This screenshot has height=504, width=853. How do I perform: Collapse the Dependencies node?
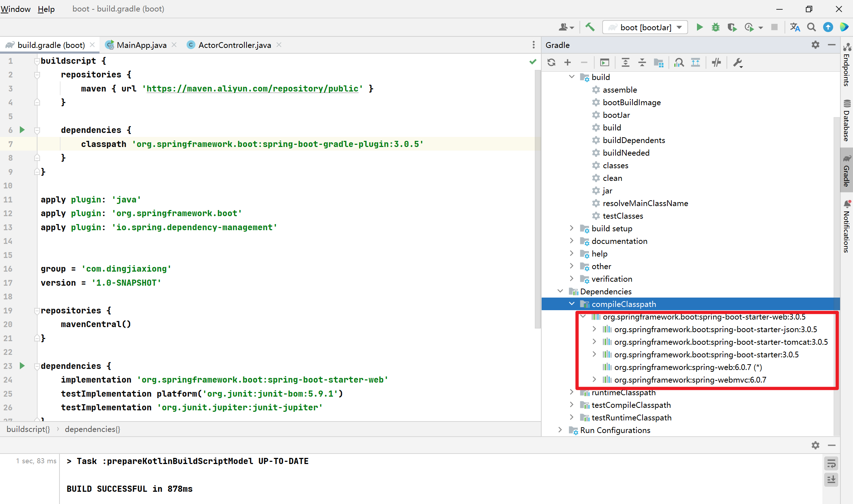coord(560,291)
